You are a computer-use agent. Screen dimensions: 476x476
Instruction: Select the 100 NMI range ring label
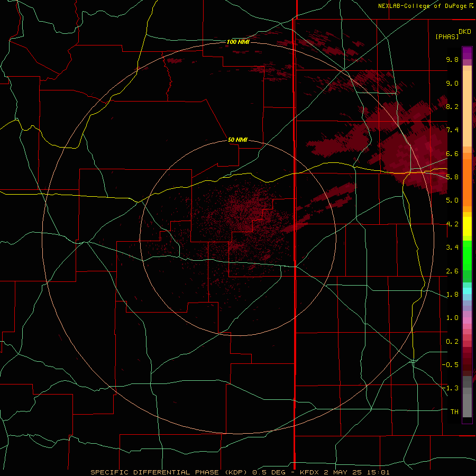point(238,42)
